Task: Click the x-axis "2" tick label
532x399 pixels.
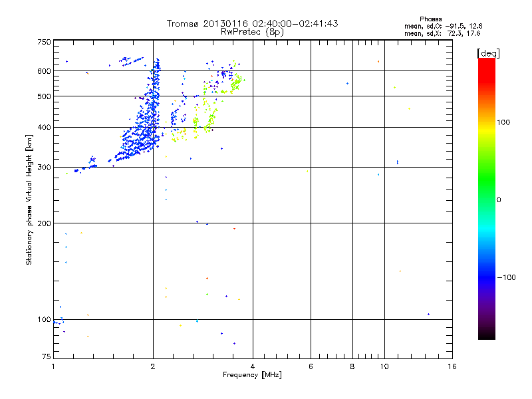Action: [x=153, y=366]
